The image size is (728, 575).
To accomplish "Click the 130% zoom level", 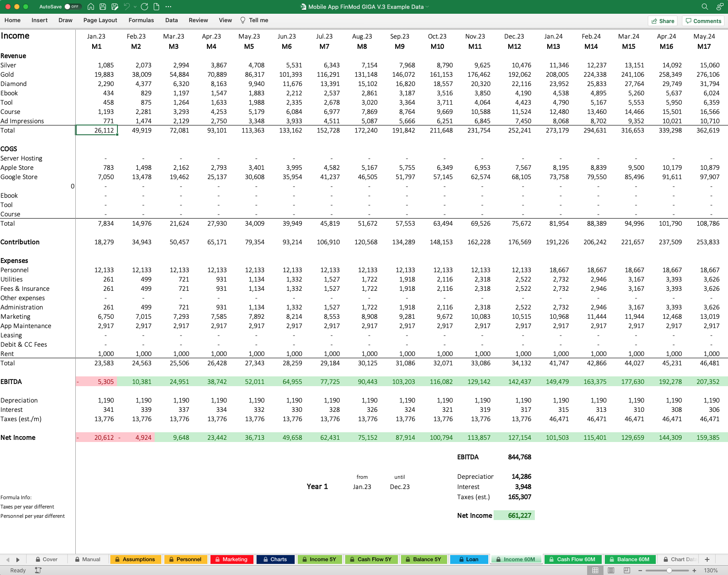I will (x=710, y=570).
